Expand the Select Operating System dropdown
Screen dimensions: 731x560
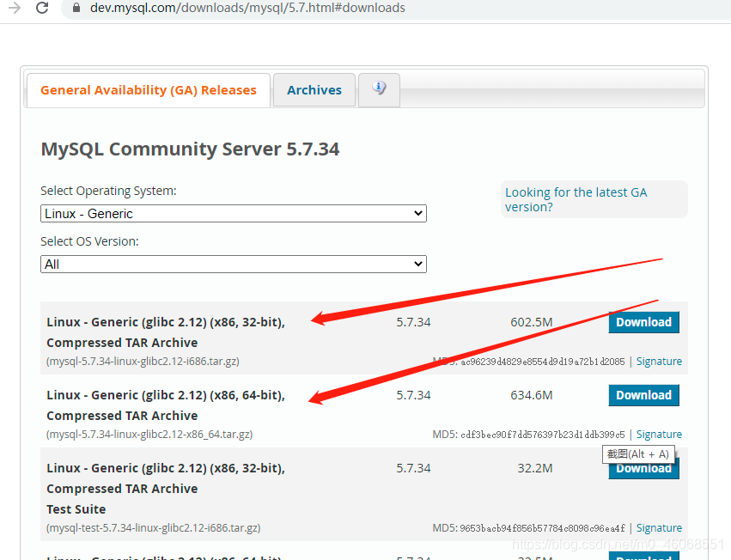pyautogui.click(x=233, y=214)
